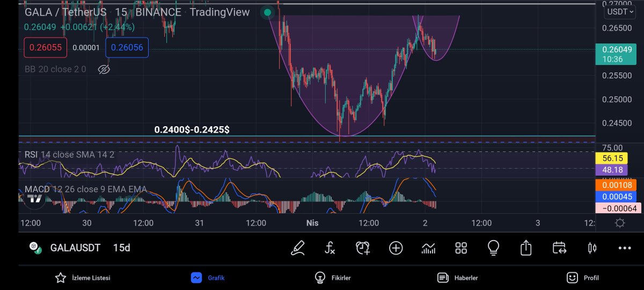Tap the 0.25500 price axis label
The width and height of the screenshot is (644, 290).
[x=617, y=76]
